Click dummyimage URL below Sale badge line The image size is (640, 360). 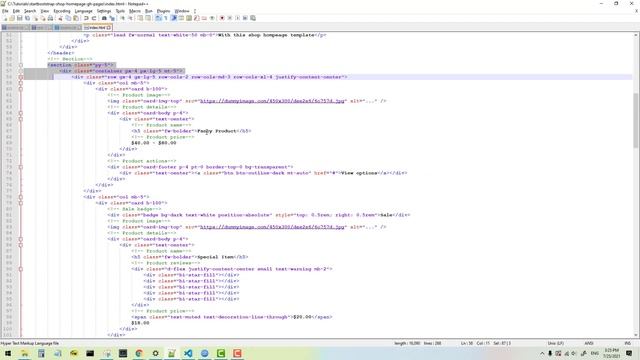[272, 227]
